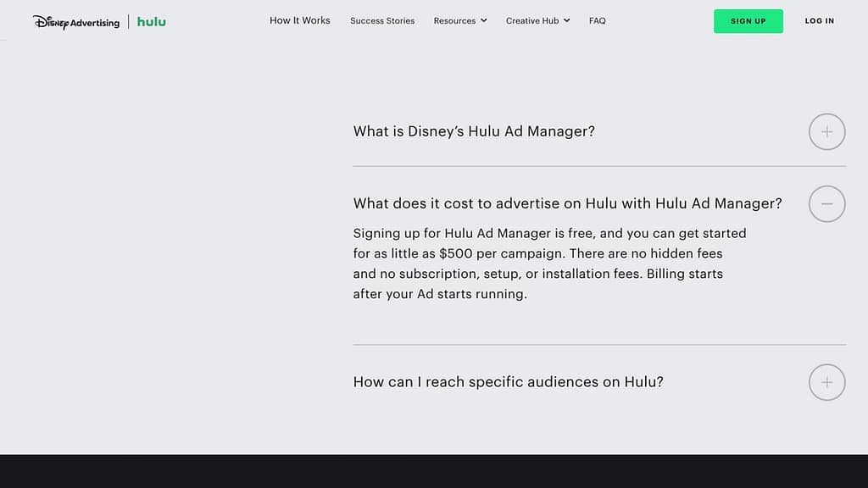The width and height of the screenshot is (868, 488).
Task: Click the answer text mentioning $500 per campaign
Action: [549, 263]
